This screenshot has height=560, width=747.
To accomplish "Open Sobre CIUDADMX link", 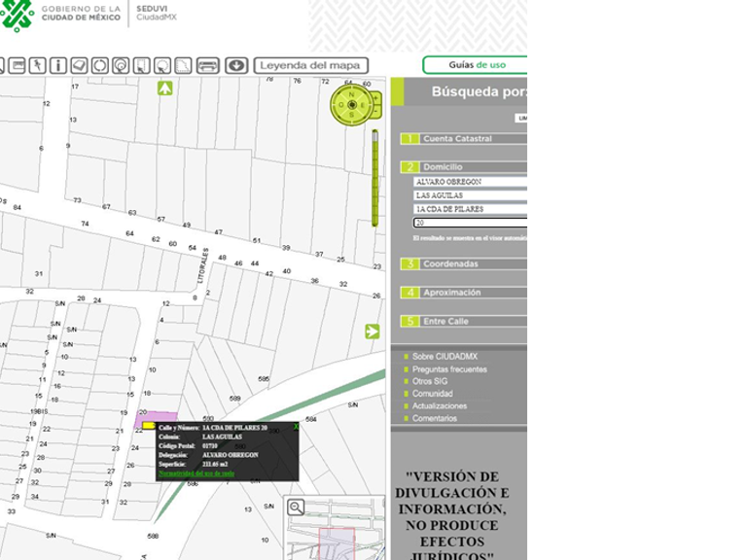I will (445, 357).
